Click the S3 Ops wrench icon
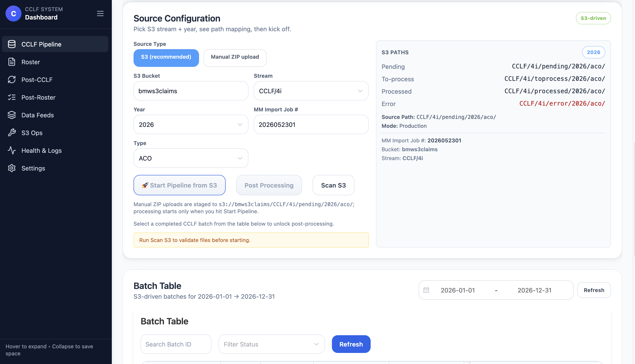The width and height of the screenshot is (635, 364). pos(12,133)
